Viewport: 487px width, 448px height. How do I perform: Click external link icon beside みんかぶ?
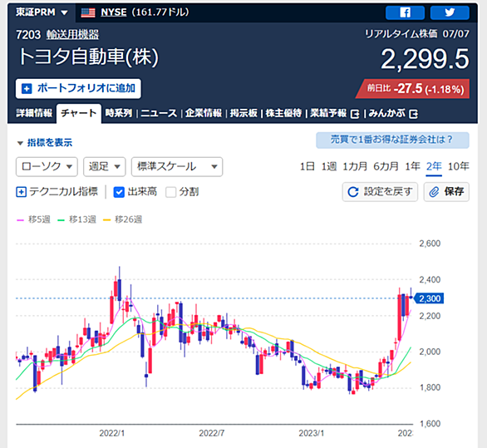(413, 114)
